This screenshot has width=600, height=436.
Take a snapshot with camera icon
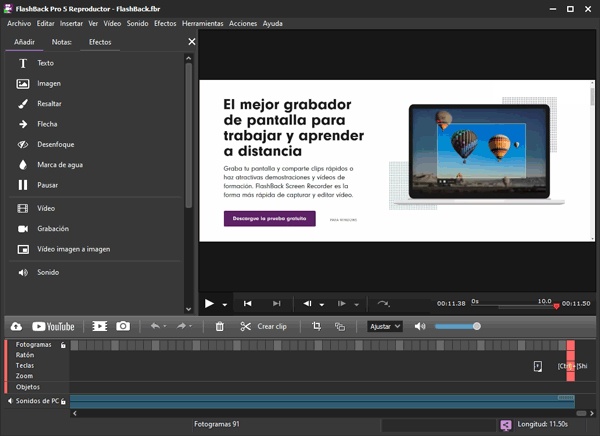coord(123,326)
